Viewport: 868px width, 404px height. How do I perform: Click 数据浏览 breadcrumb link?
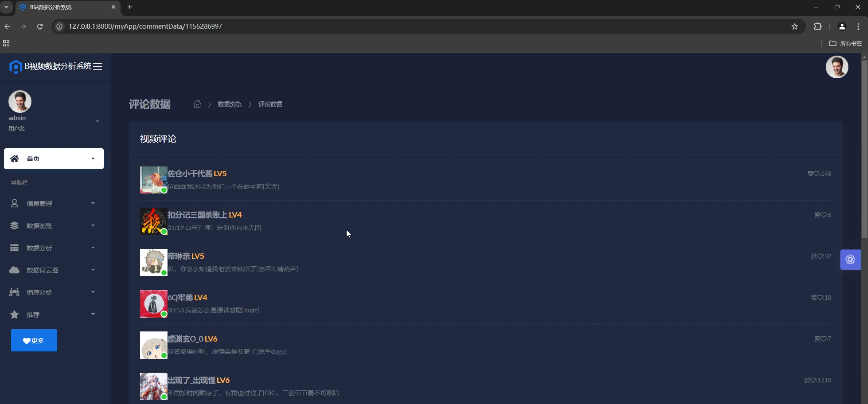click(229, 104)
